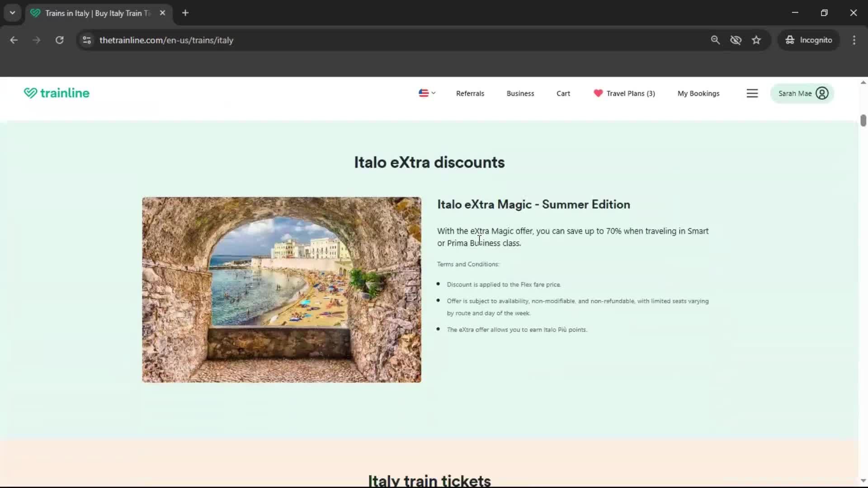
Task: Toggle the bookmark star for this page
Action: click(x=756, y=40)
